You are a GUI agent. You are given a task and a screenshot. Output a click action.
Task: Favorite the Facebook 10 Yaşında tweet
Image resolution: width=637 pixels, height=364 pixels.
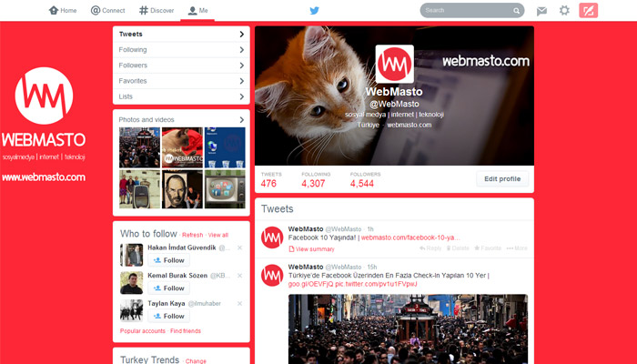[x=488, y=248]
